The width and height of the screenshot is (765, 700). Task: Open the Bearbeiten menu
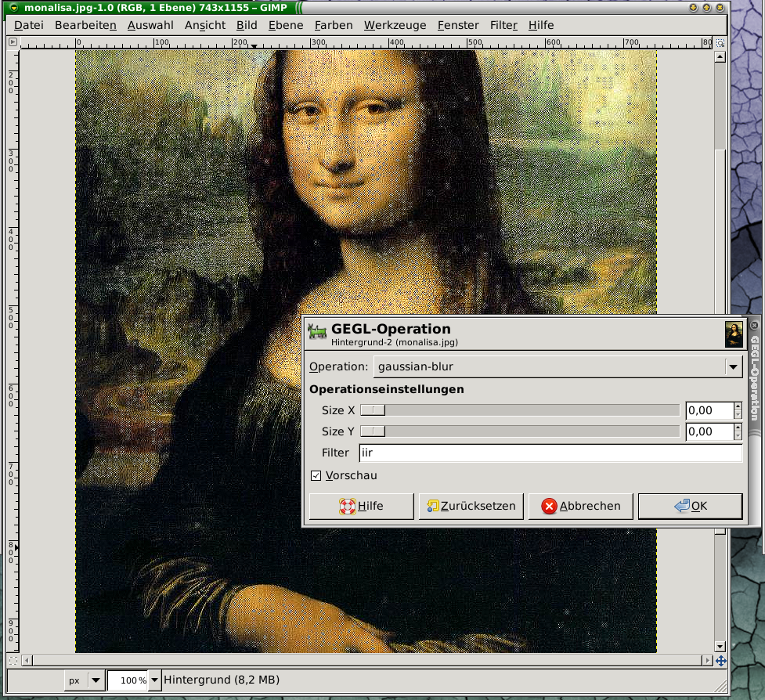(85, 25)
